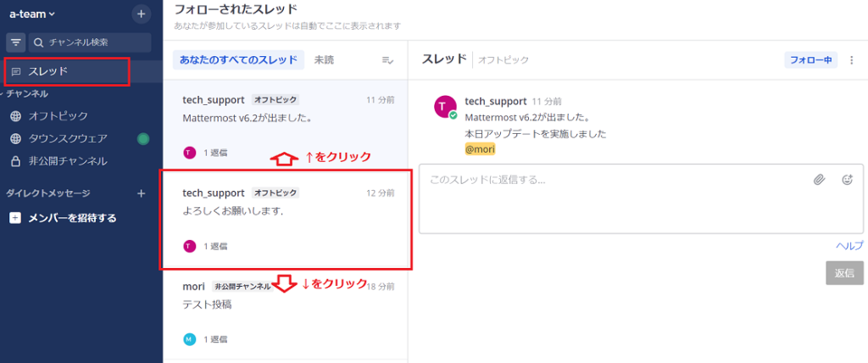
Task: Attach a file with the paperclip icon
Action: pyautogui.click(x=820, y=180)
